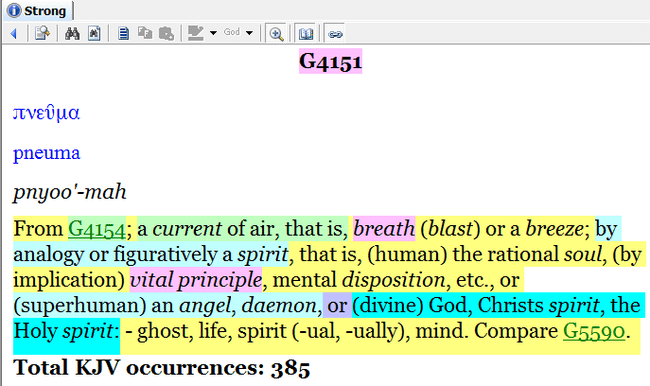The height and width of the screenshot is (386, 650).
Task: Click the cyan-highlighted text (divine) God
Action: point(412,306)
